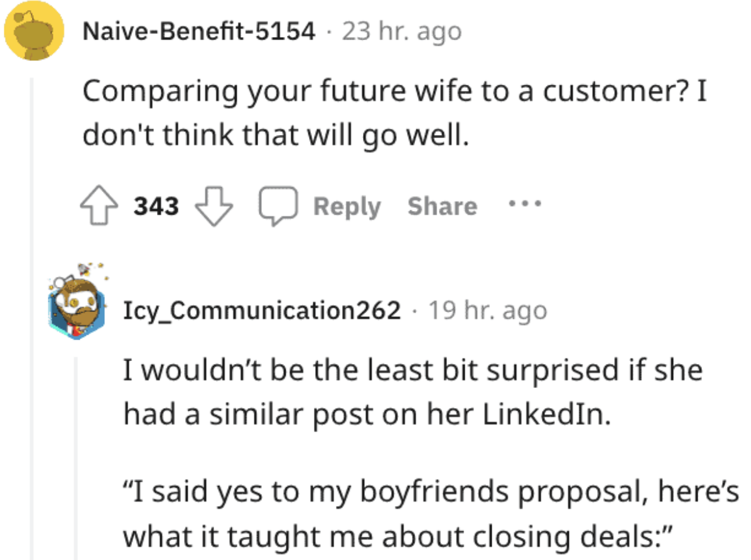Open the "23 hr. ago" timestamp permalink

401,30
